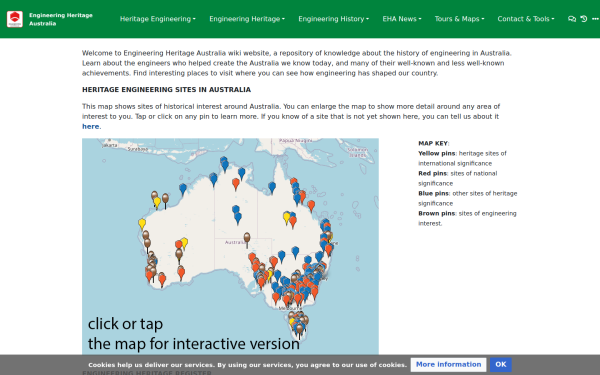This screenshot has height=375, width=600.
Task: Open the Tours & Maps dropdown
Action: tap(459, 19)
